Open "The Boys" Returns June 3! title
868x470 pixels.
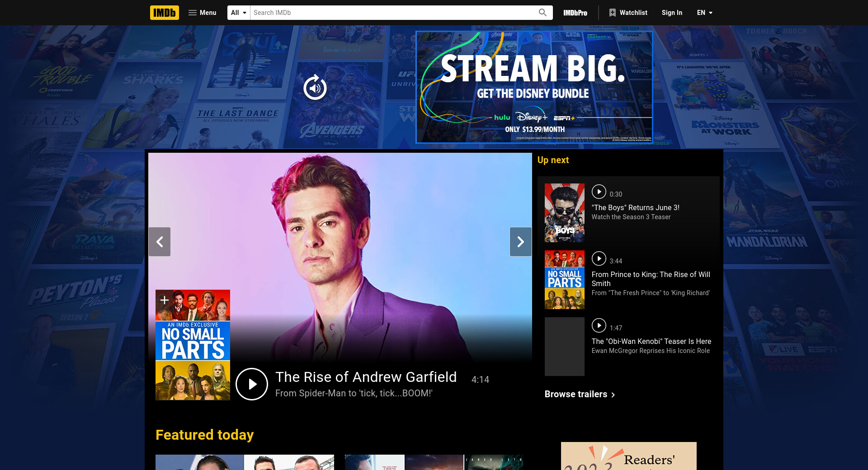click(x=636, y=207)
